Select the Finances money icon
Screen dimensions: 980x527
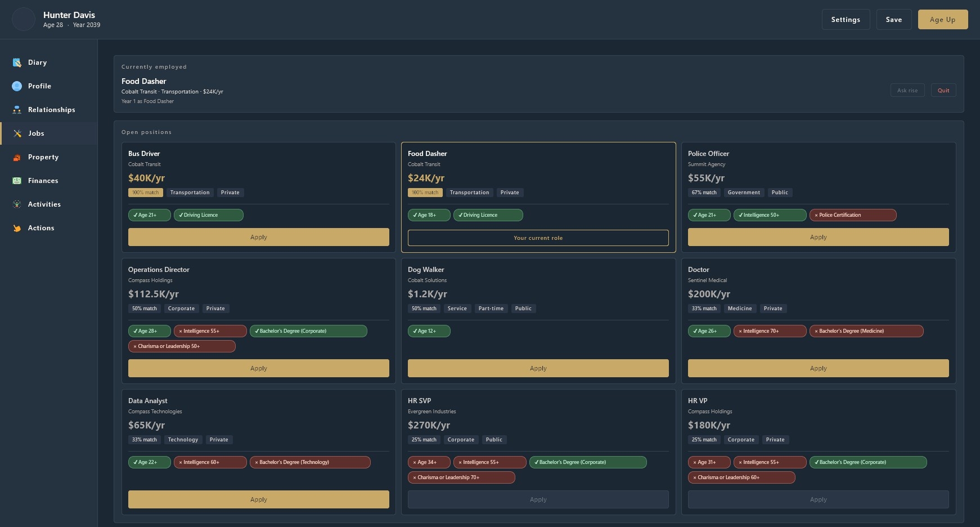(x=17, y=181)
